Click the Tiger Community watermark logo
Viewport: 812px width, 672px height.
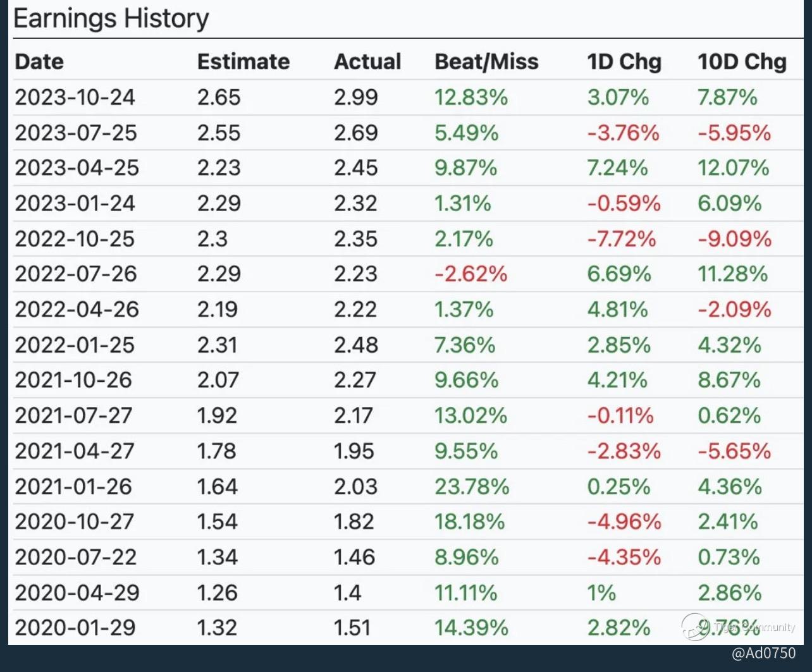pos(696,626)
